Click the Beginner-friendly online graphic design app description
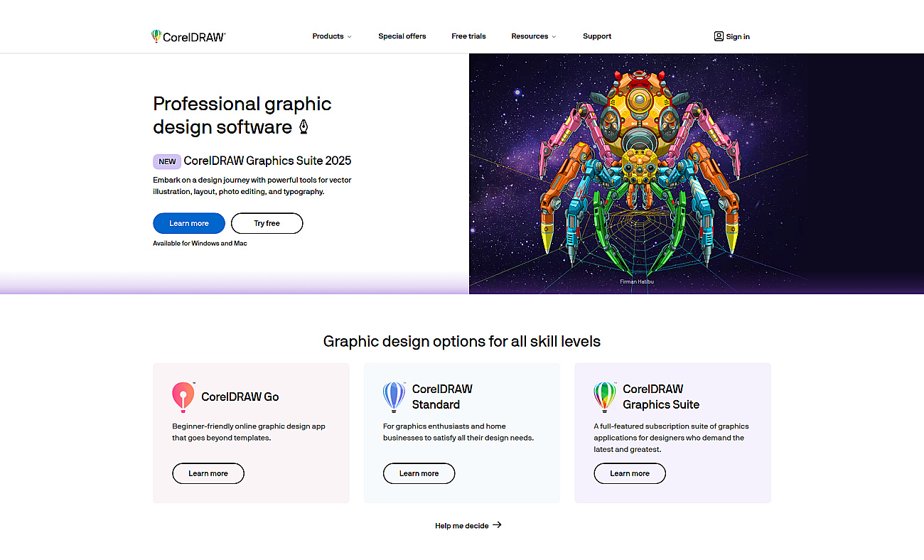924x560 pixels. point(249,432)
